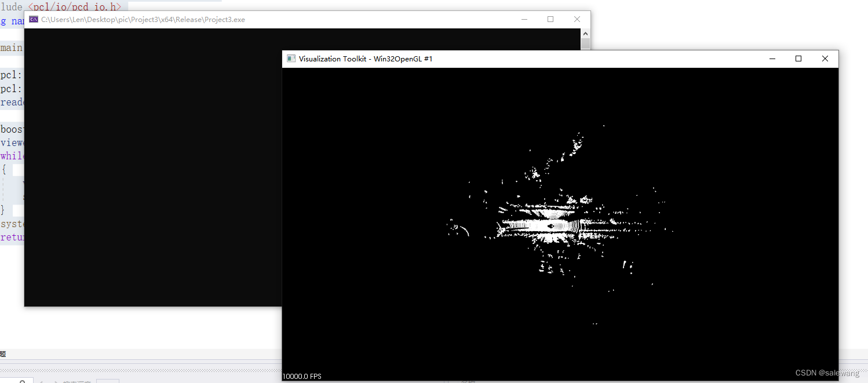Click the '<pcl/io/pcd_io.h>' include line in the editor

(75, 7)
